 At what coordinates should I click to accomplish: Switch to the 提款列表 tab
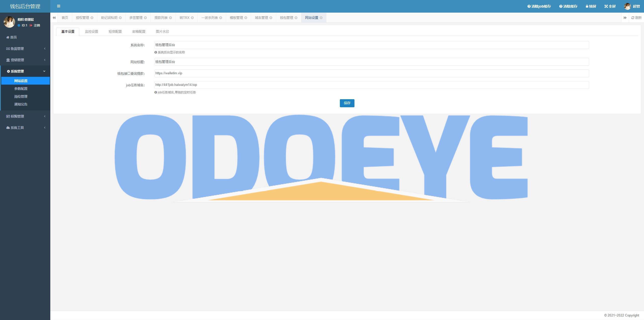tap(161, 18)
